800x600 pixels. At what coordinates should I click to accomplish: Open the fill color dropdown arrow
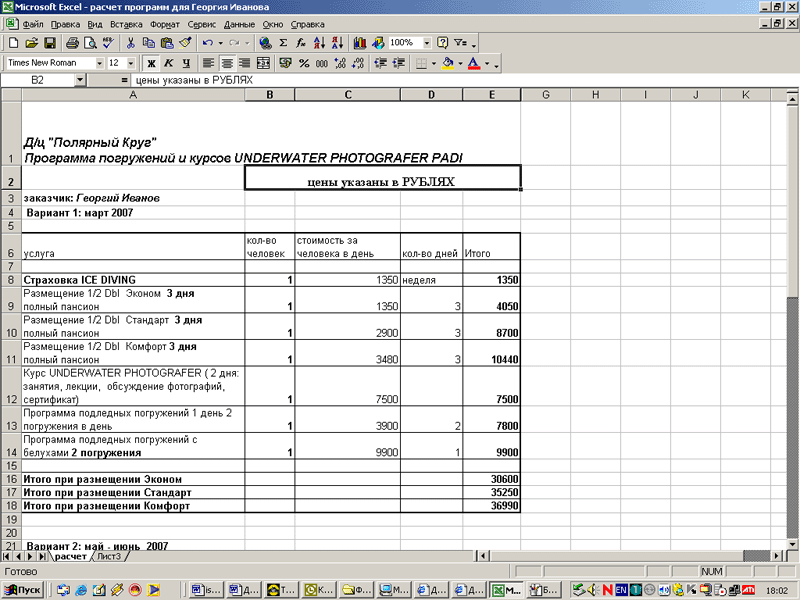coord(460,63)
